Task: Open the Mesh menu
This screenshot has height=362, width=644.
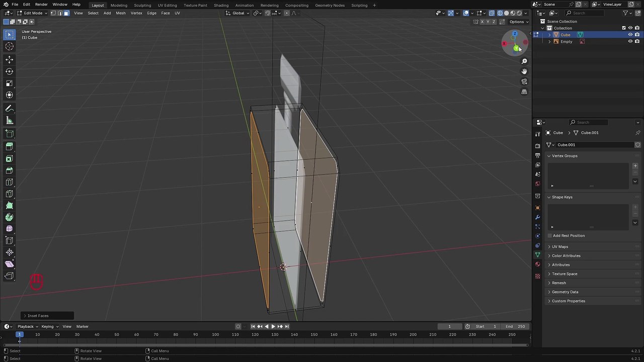Action: (121, 13)
